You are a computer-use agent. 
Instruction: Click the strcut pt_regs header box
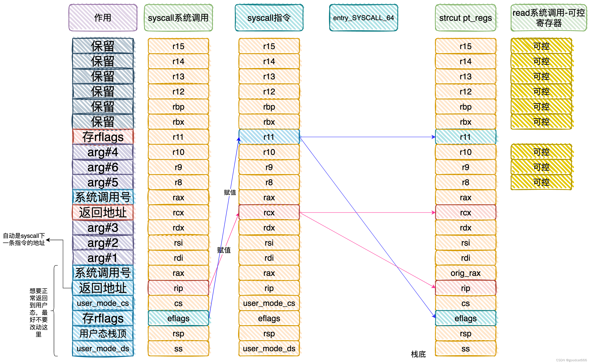pos(465,18)
